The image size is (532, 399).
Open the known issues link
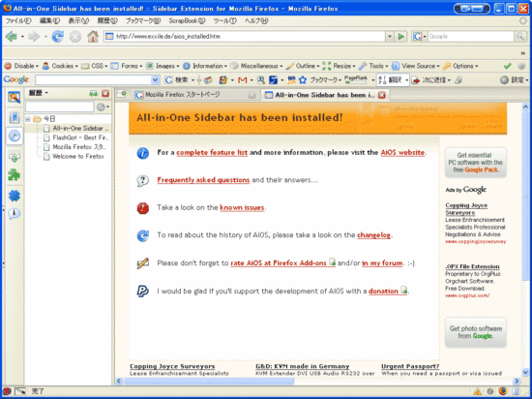click(242, 207)
